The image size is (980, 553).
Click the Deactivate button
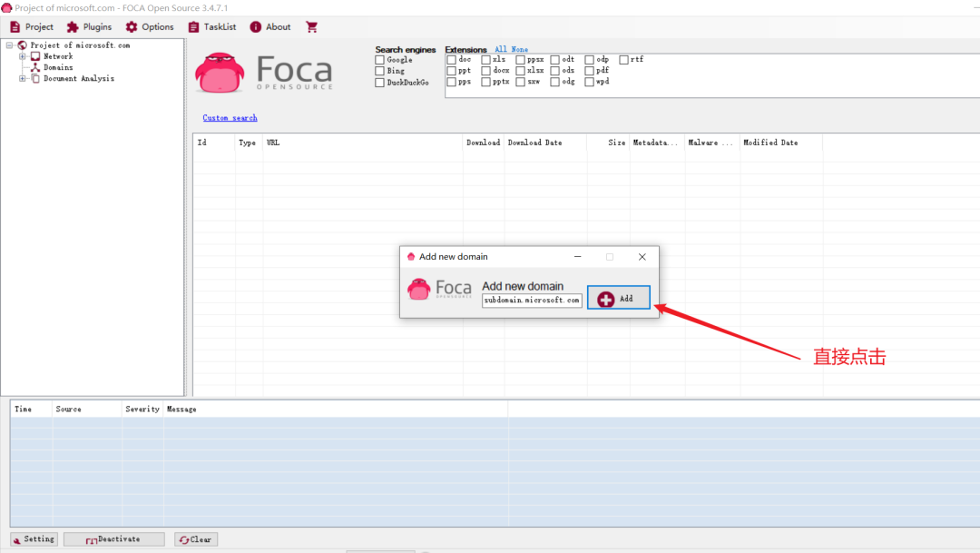point(113,539)
